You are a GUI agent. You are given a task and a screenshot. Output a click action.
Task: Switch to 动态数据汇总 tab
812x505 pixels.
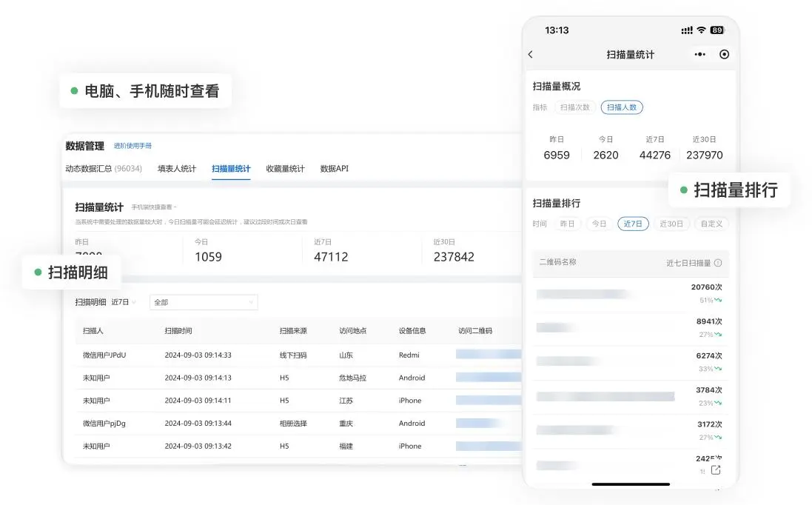104,169
